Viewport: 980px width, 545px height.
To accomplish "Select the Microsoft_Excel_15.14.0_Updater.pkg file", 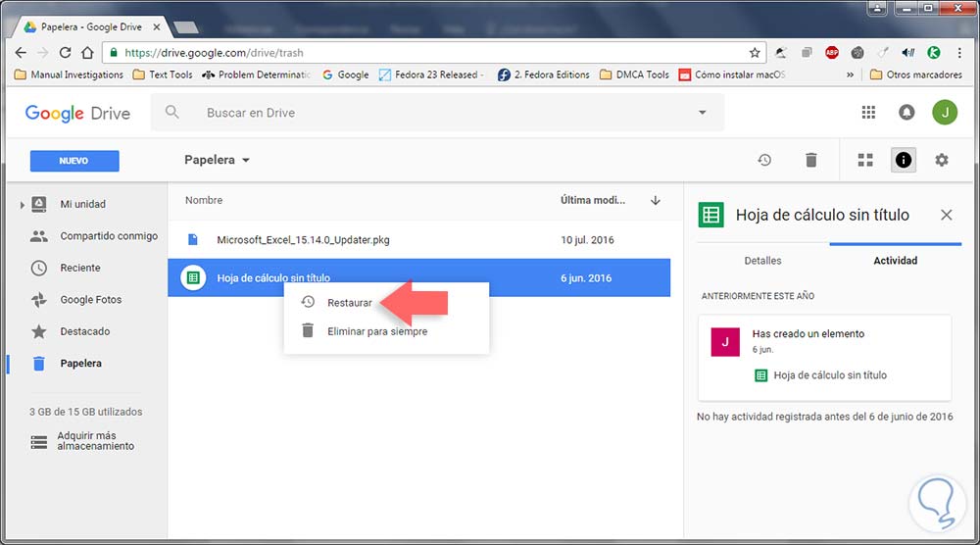I will pyautogui.click(x=418, y=239).
